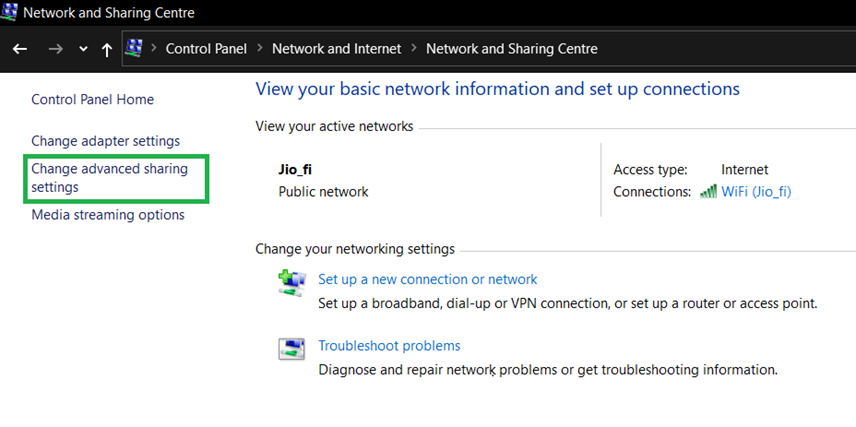Open the WiFi (Jio_fi) connection link
Screen dimensions: 856x427
(756, 192)
